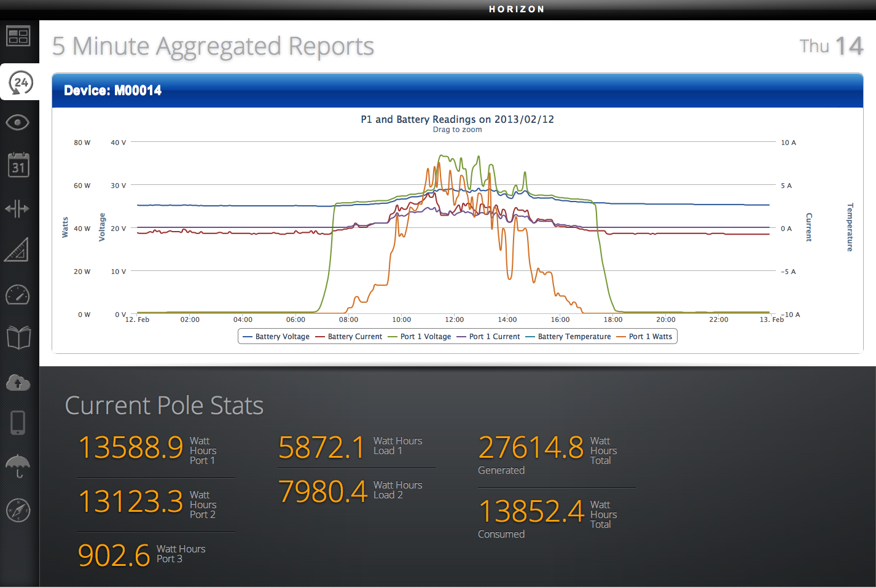Select the 5872.1 Load 1 value
The width and height of the screenshot is (876, 588).
(x=322, y=447)
